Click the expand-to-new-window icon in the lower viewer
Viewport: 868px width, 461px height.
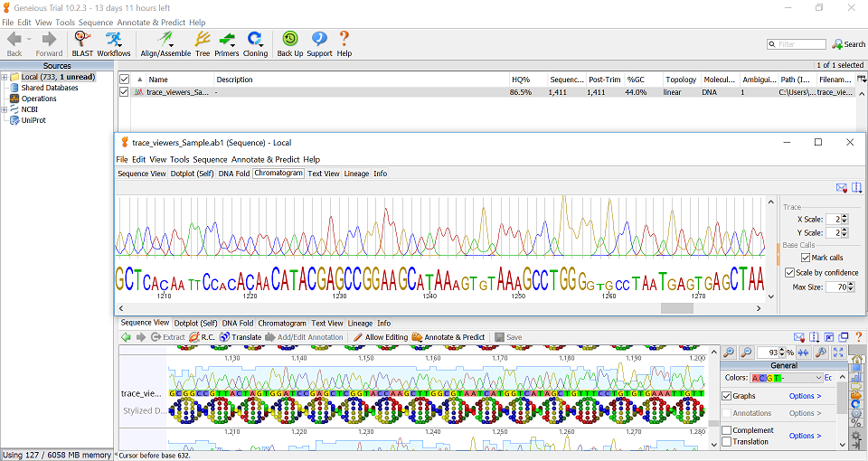tap(844, 337)
